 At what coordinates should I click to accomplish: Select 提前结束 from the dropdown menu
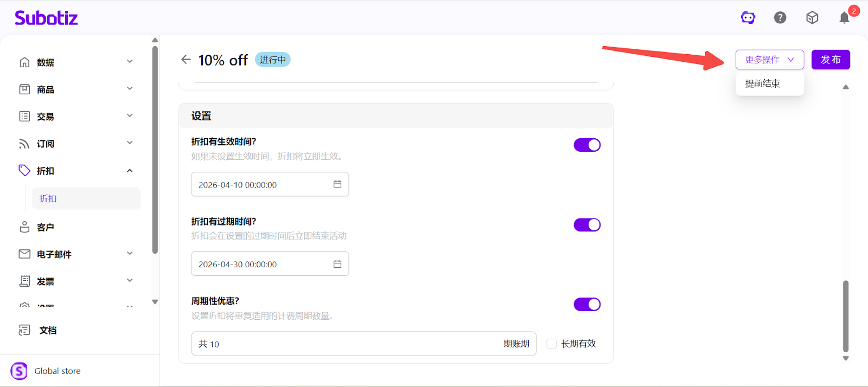click(x=763, y=83)
